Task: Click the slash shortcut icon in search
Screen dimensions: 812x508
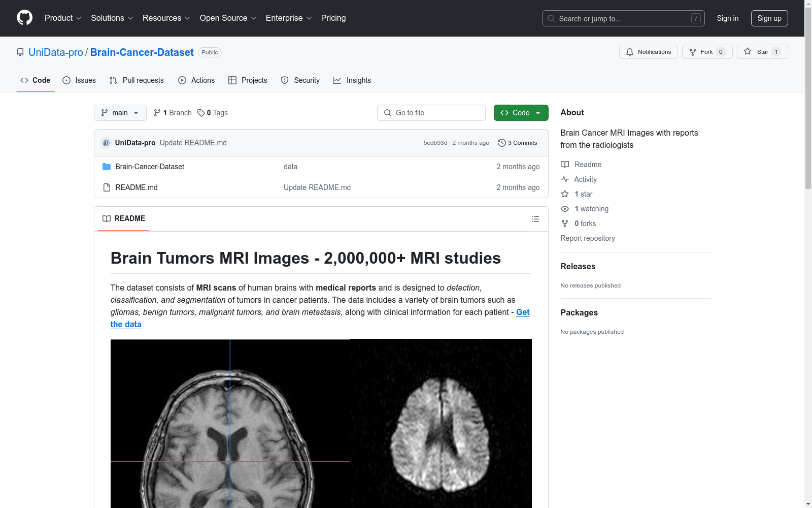Action: pyautogui.click(x=696, y=18)
